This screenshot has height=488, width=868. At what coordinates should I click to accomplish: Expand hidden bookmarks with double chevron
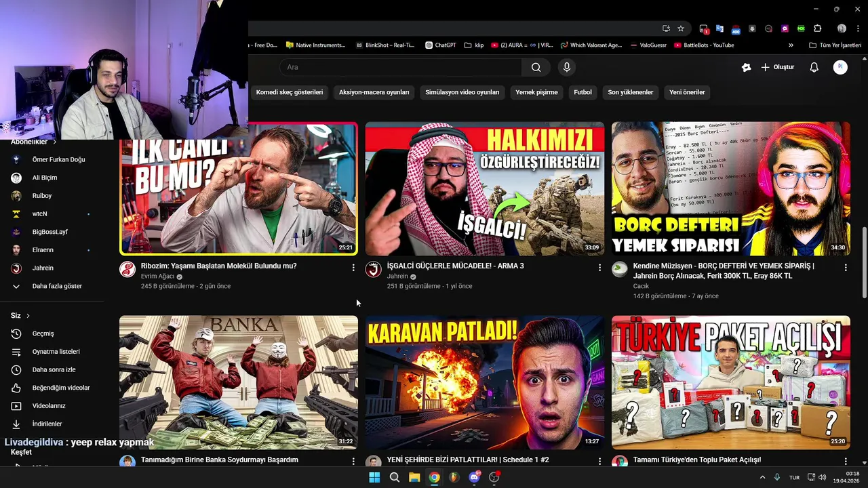[791, 45]
